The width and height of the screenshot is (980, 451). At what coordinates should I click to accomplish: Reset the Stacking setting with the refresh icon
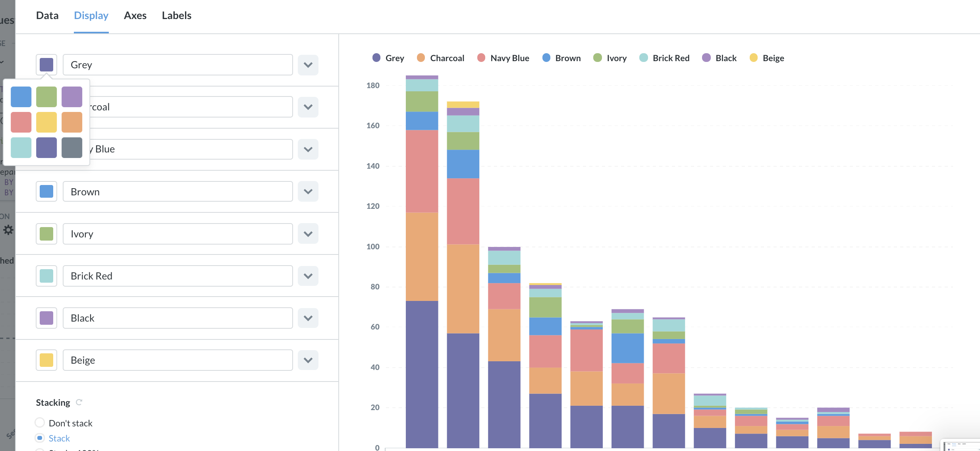tap(79, 402)
